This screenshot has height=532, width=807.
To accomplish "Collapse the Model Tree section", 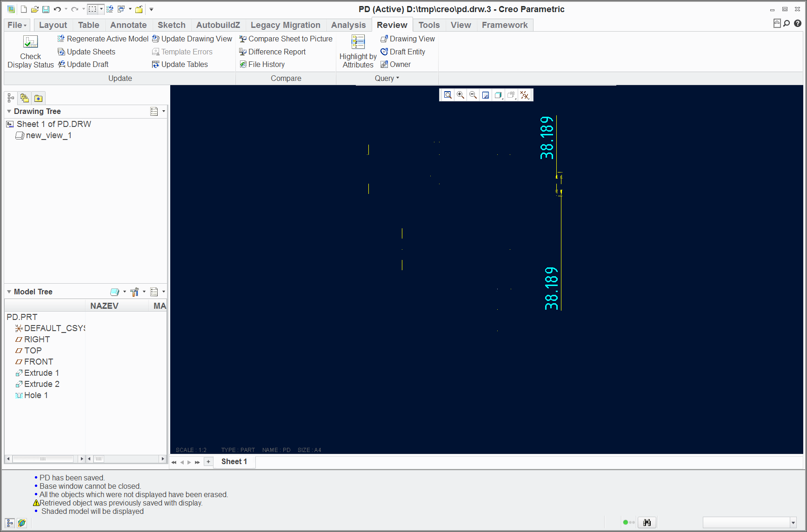I will (9, 292).
